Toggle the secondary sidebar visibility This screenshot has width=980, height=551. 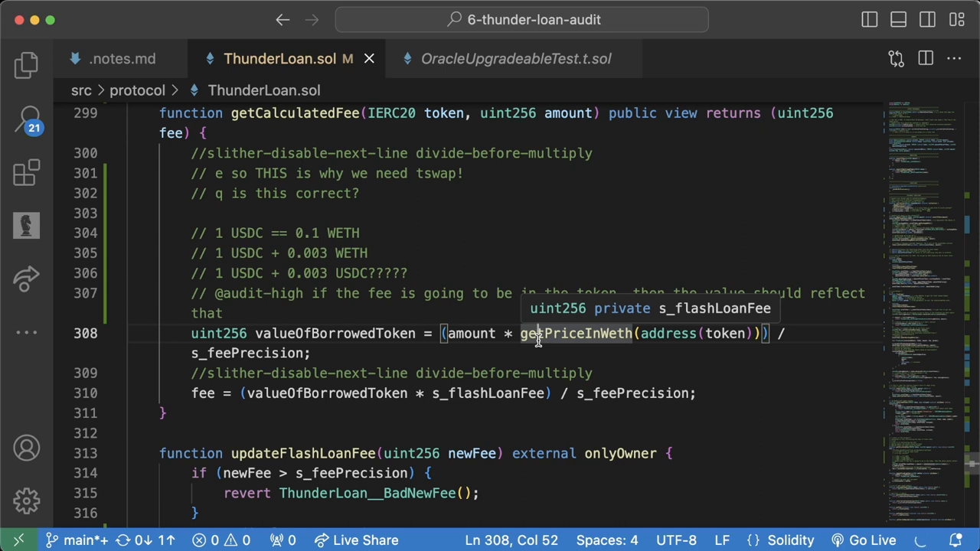point(927,20)
